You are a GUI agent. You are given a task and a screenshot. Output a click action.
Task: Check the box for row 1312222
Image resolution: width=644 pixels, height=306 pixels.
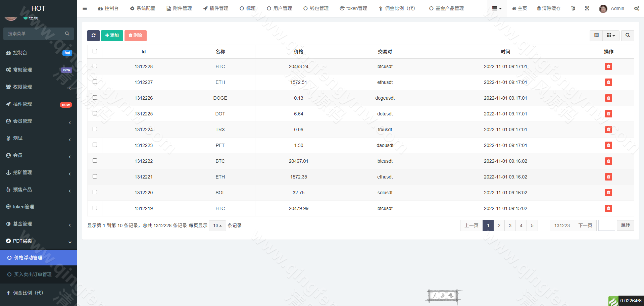pos(95,161)
